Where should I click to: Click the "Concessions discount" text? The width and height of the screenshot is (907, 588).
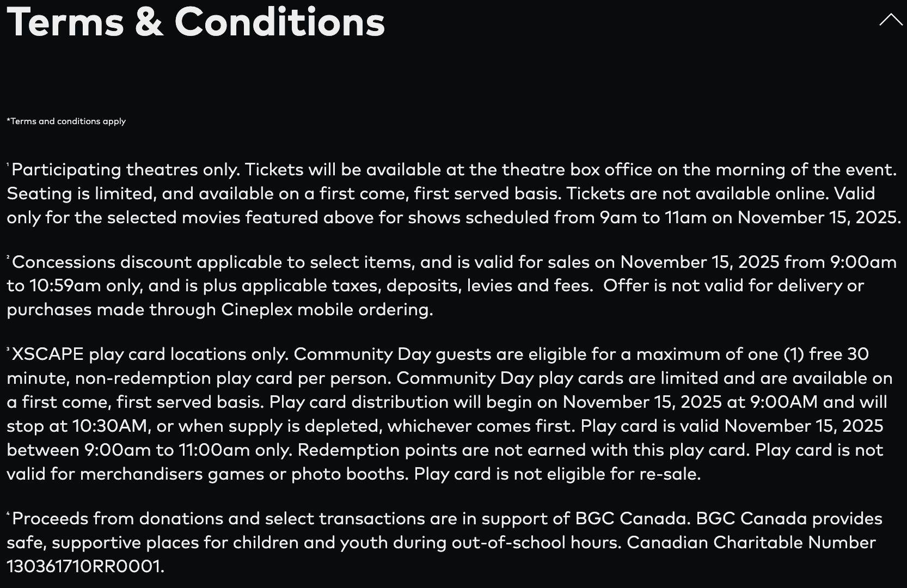click(101, 262)
